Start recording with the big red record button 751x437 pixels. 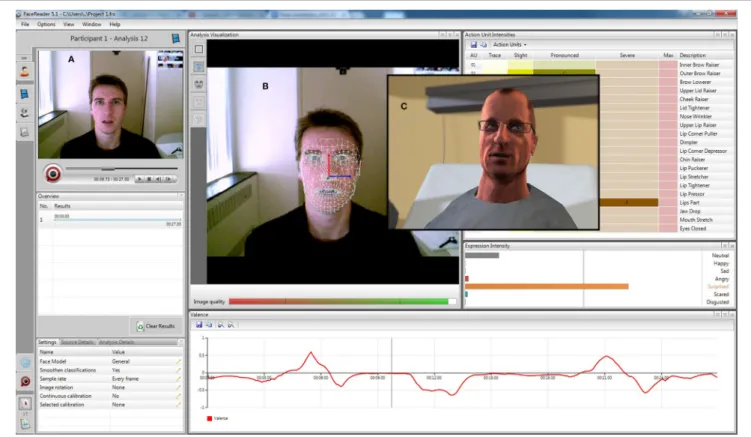[53, 173]
